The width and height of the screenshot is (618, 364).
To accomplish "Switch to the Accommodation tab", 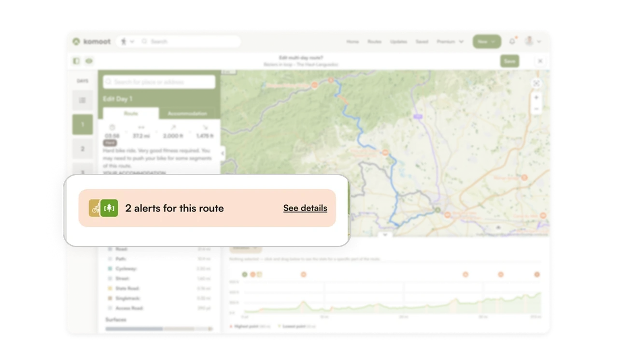I will point(187,113).
